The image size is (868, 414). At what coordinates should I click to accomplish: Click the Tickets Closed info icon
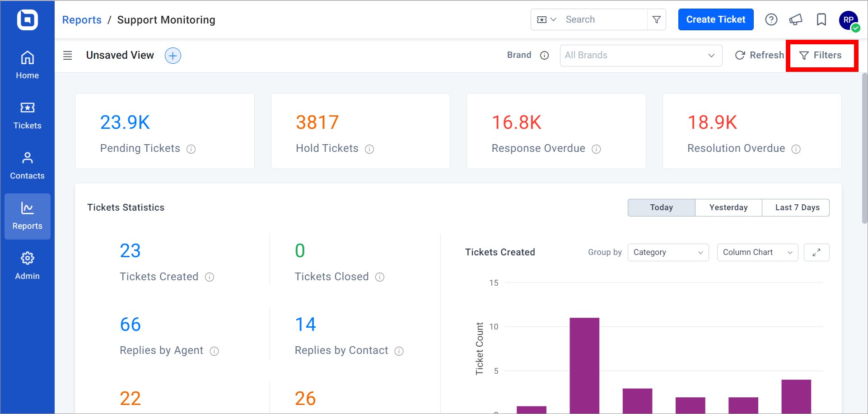point(380,277)
